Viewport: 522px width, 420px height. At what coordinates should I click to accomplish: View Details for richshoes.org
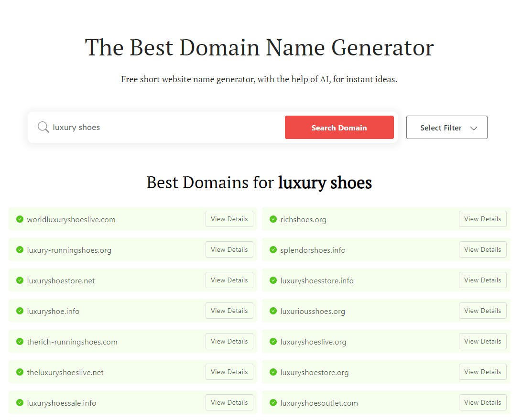click(483, 219)
